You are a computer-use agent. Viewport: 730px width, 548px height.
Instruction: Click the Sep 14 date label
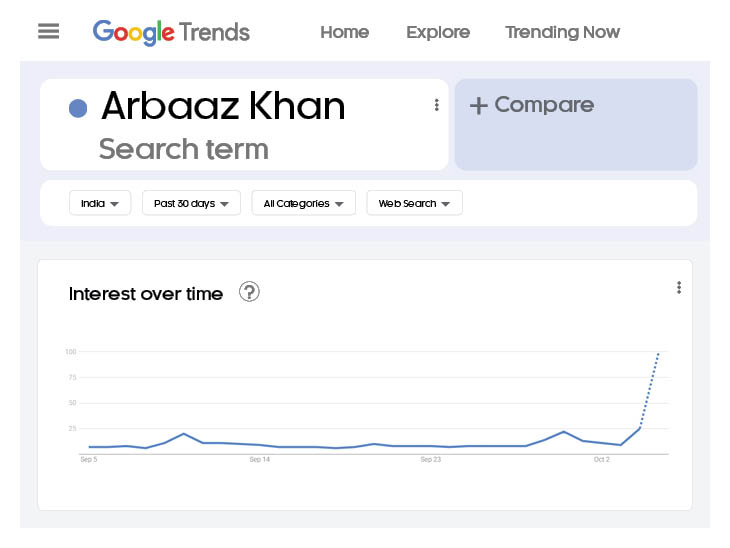(259, 460)
